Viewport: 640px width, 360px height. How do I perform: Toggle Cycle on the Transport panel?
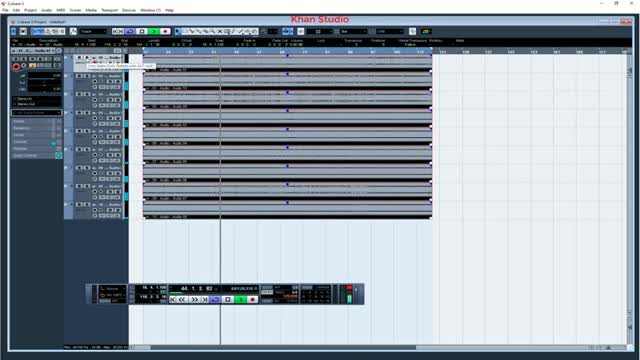click(215, 300)
